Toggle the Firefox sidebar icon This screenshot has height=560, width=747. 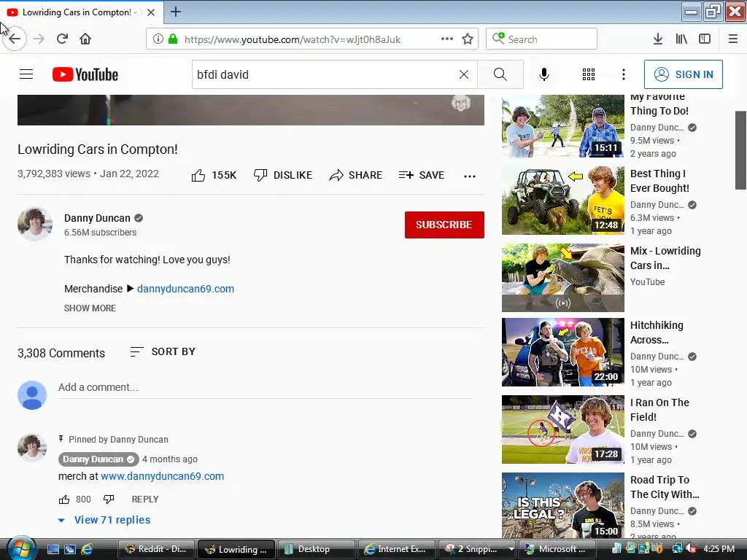tap(705, 39)
